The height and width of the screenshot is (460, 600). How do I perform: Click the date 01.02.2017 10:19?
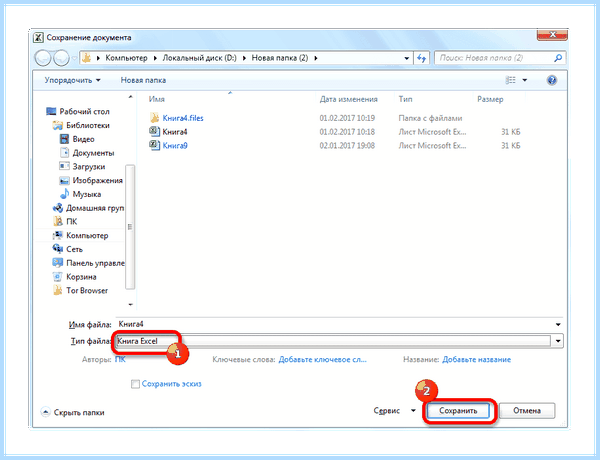347,118
